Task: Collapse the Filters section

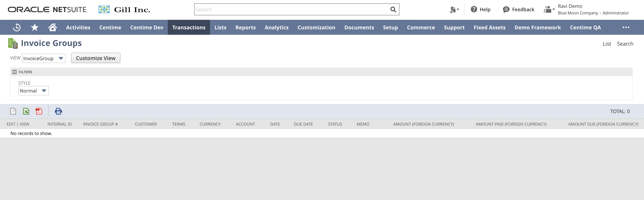Action: [15, 72]
